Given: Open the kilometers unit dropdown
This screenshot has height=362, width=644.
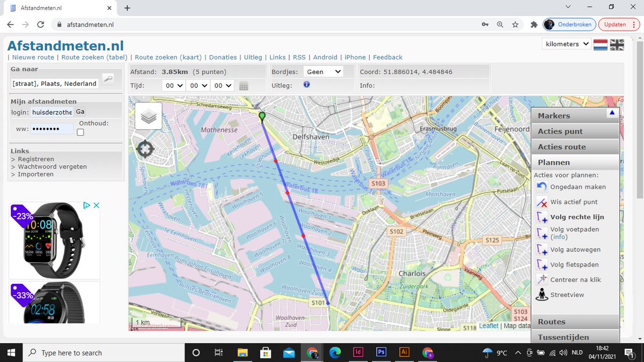Looking at the screenshot, I should (x=566, y=44).
